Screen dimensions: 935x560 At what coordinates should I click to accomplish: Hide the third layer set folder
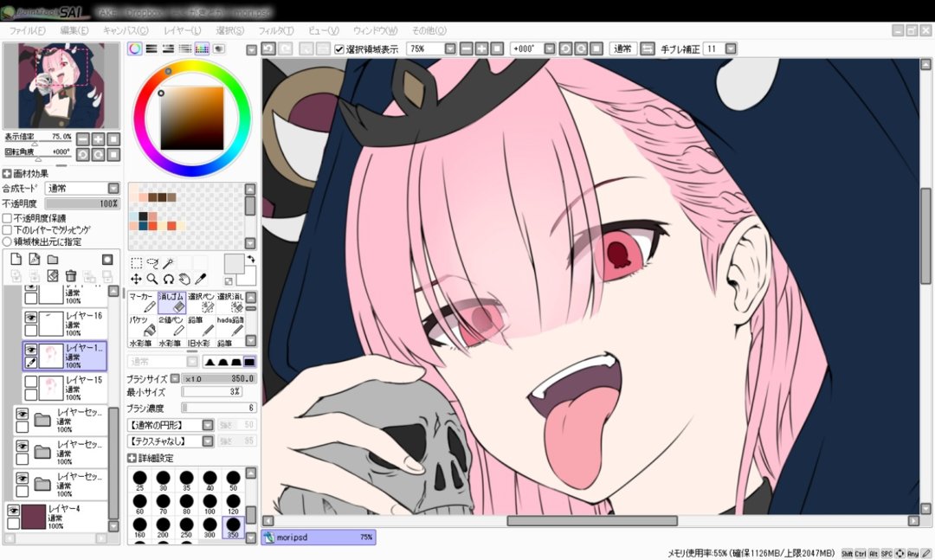point(22,478)
